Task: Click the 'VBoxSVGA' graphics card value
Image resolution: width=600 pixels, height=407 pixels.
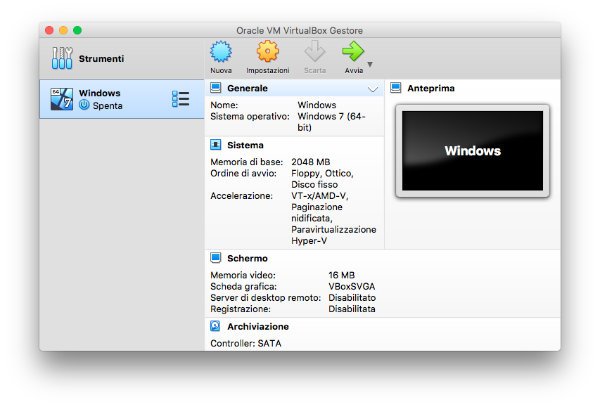Action: 352,286
